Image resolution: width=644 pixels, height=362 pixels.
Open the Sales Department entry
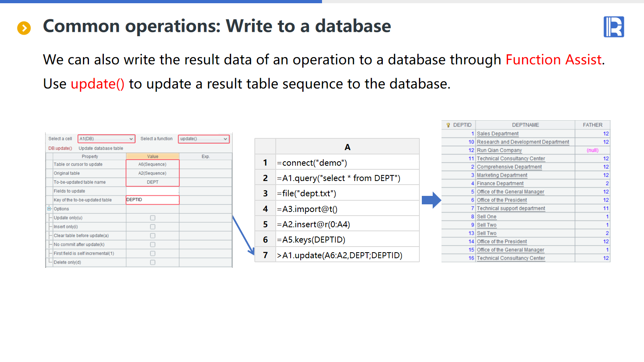(x=497, y=134)
